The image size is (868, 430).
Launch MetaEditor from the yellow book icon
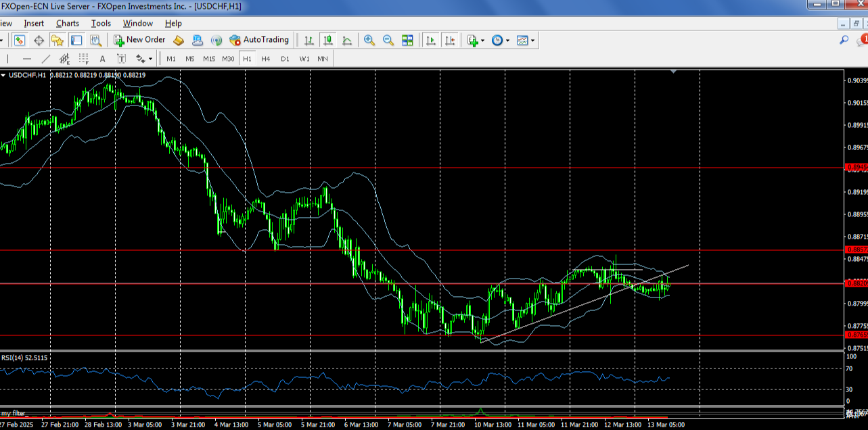coord(179,41)
